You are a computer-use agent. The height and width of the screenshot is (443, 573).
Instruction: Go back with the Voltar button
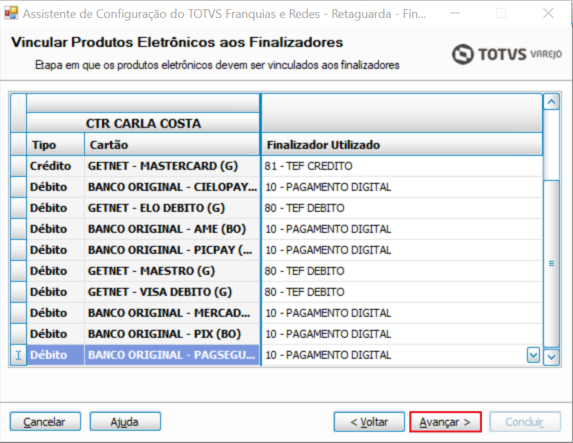[x=369, y=422]
